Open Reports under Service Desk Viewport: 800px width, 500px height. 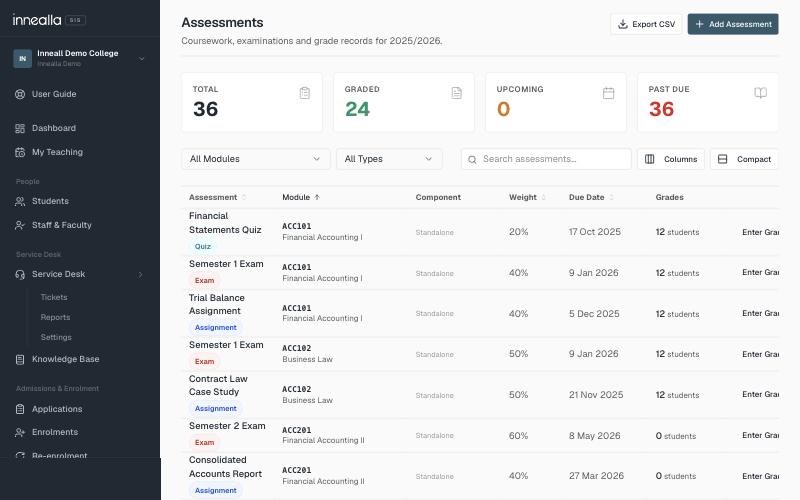coord(55,317)
